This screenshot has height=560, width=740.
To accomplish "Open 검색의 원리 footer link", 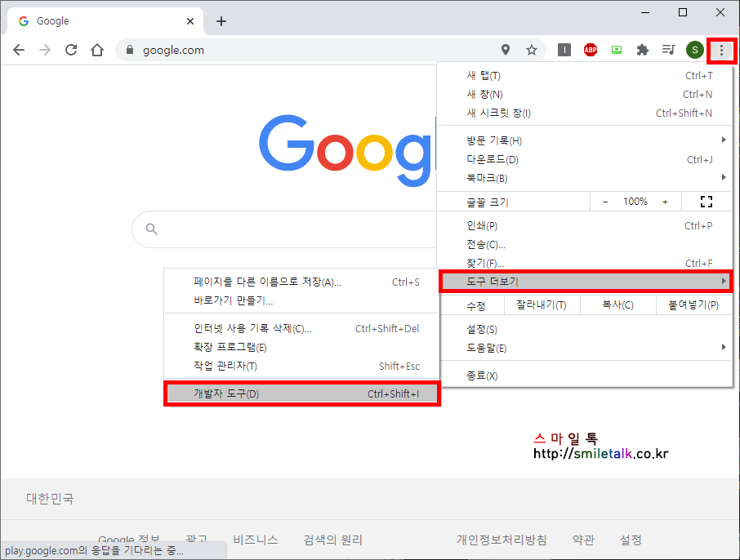I will 332,540.
